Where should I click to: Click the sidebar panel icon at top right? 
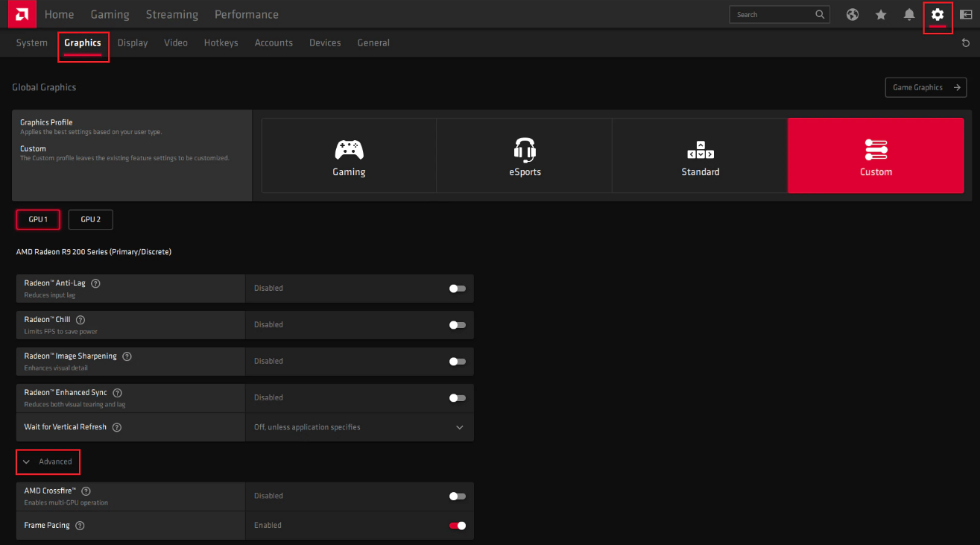pos(966,15)
